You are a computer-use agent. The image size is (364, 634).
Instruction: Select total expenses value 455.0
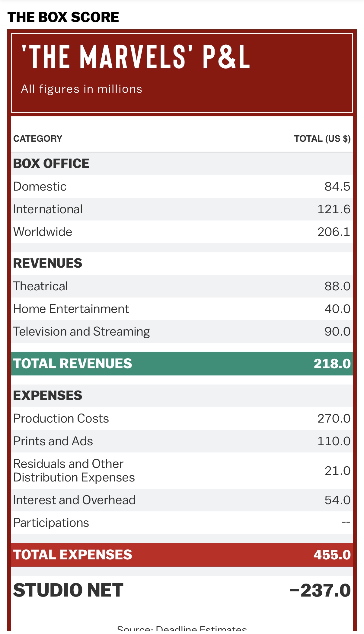click(x=332, y=555)
